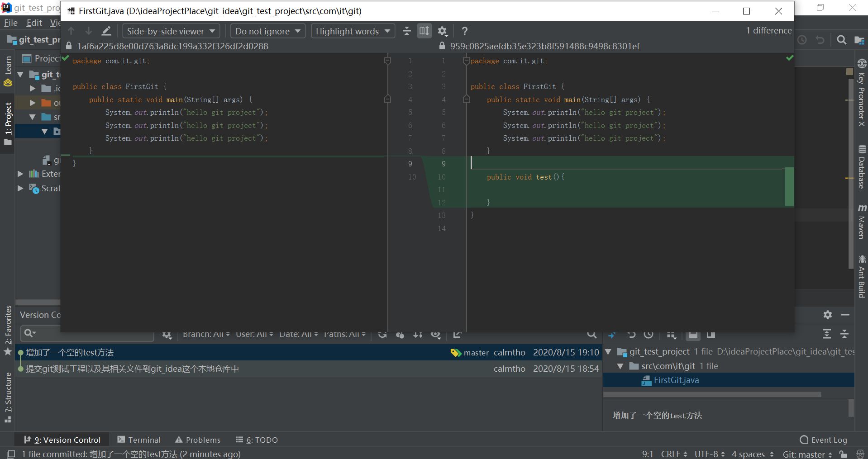The height and width of the screenshot is (459, 868).
Task: Expand Scratches node in project tree
Action: (x=20, y=188)
